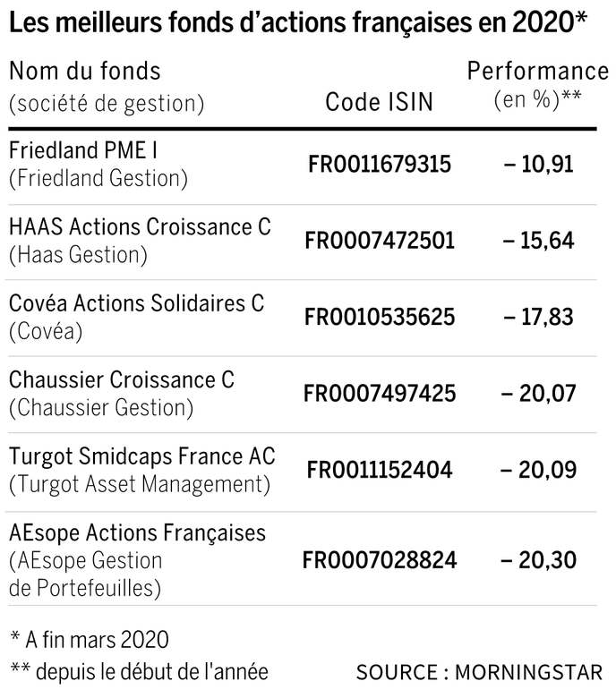Image resolution: width=616 pixels, height=698 pixels.
Task: Click the 'SOURCE : MORNINGSTAR' credit text
Action: click(x=479, y=672)
